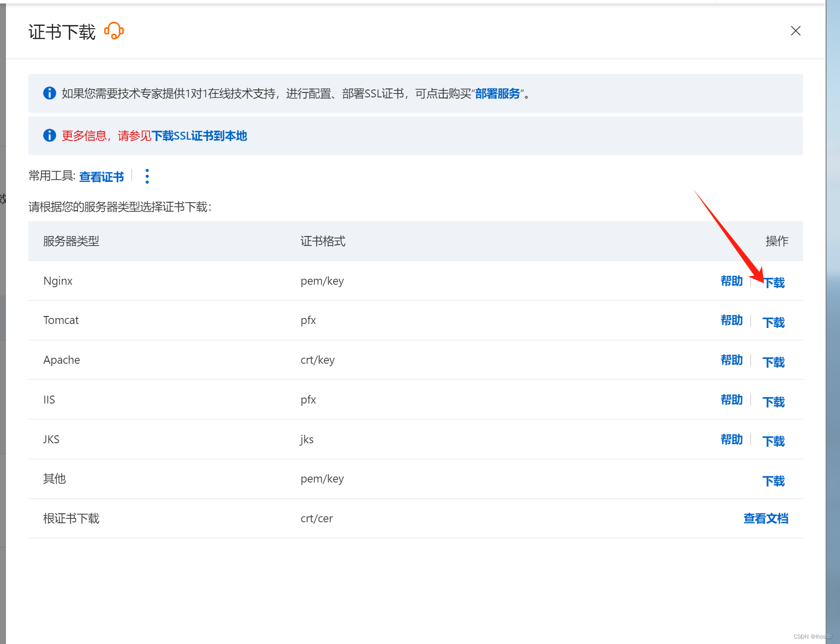Image resolution: width=840 pixels, height=644 pixels.
Task: Close the certificate download dialog
Action: pyautogui.click(x=795, y=31)
